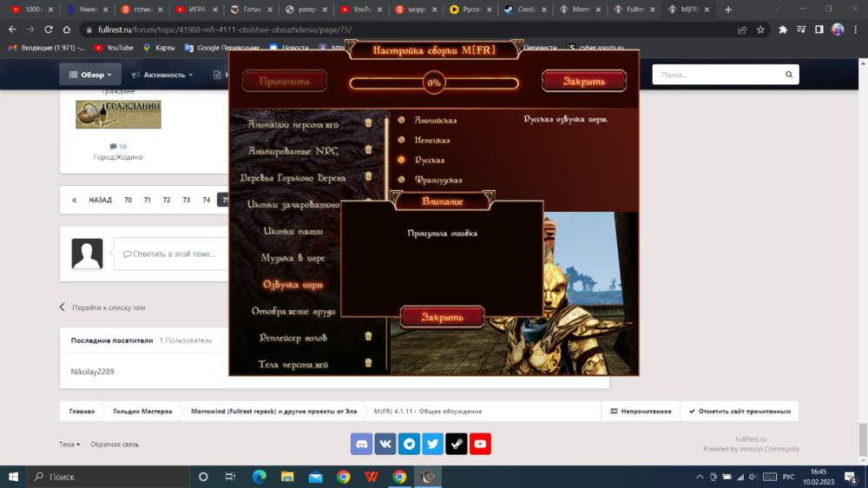Open Task View in taskbar
The width and height of the screenshot is (868, 488).
tap(230, 477)
